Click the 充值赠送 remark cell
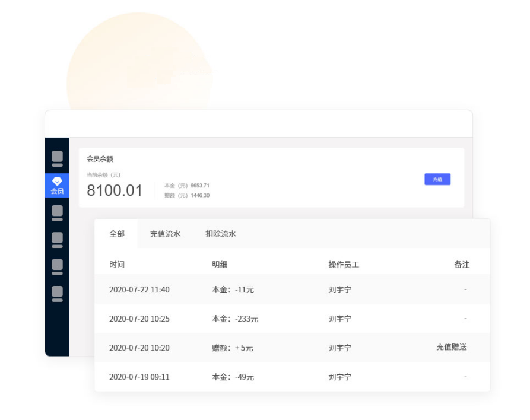This screenshot has width=530, height=420. tap(452, 347)
